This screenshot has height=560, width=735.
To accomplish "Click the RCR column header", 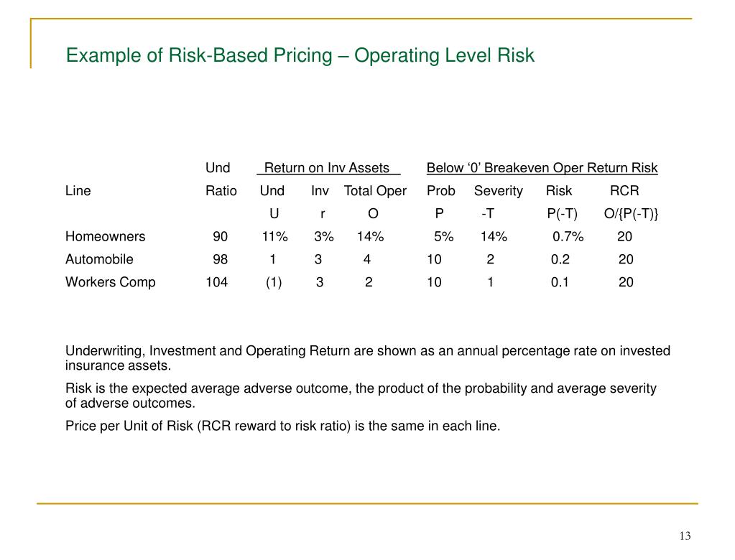I will 624,191.
